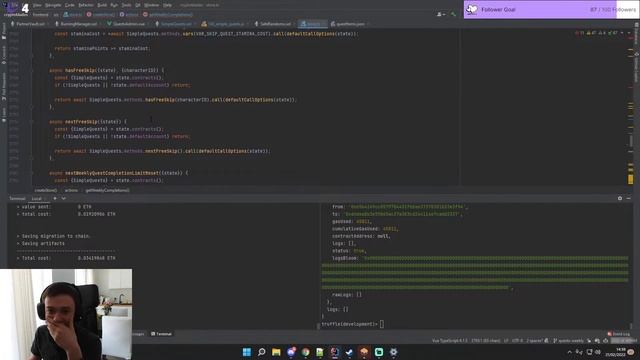Open the Tools menu
The image size is (640, 360).
click(127, 5)
